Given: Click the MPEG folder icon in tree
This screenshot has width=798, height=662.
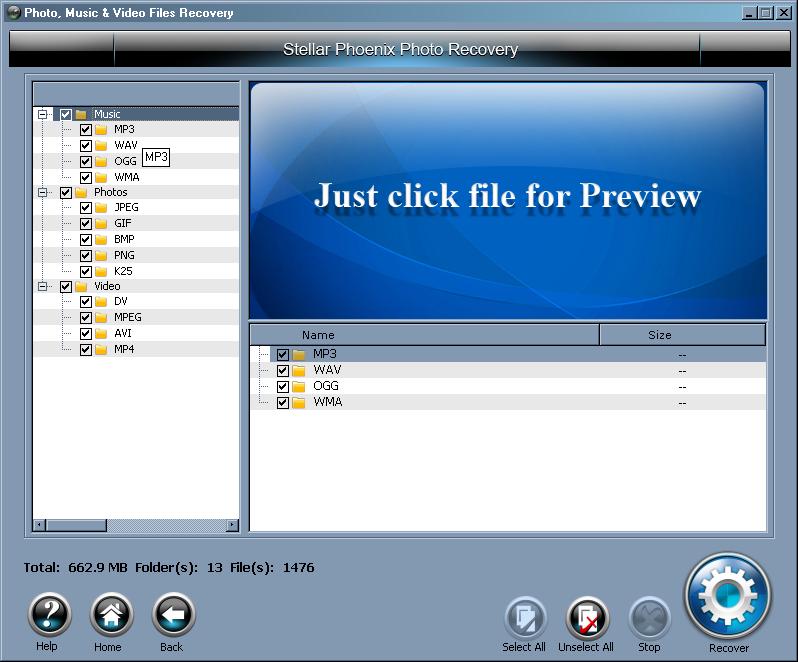Looking at the screenshot, I should pyautogui.click(x=101, y=318).
